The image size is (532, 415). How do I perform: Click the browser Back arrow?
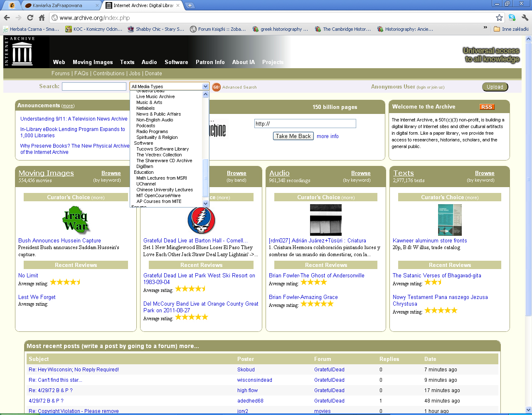click(x=7, y=17)
